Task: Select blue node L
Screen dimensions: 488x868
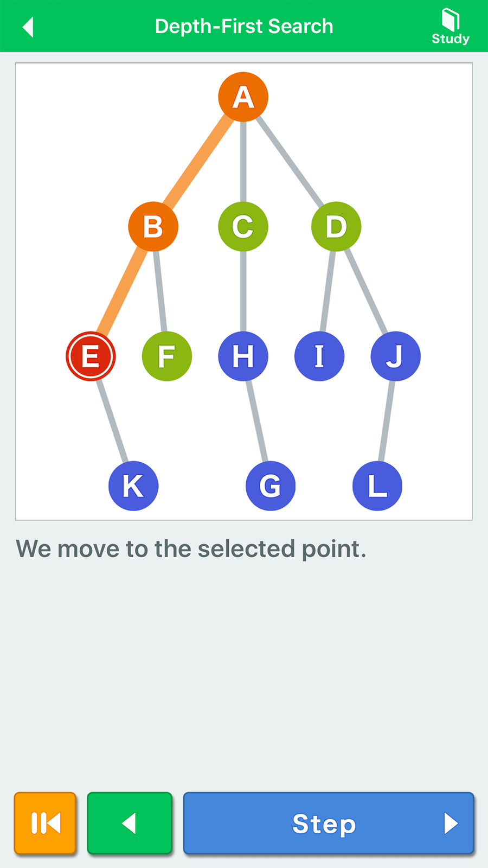Action: pos(377,486)
